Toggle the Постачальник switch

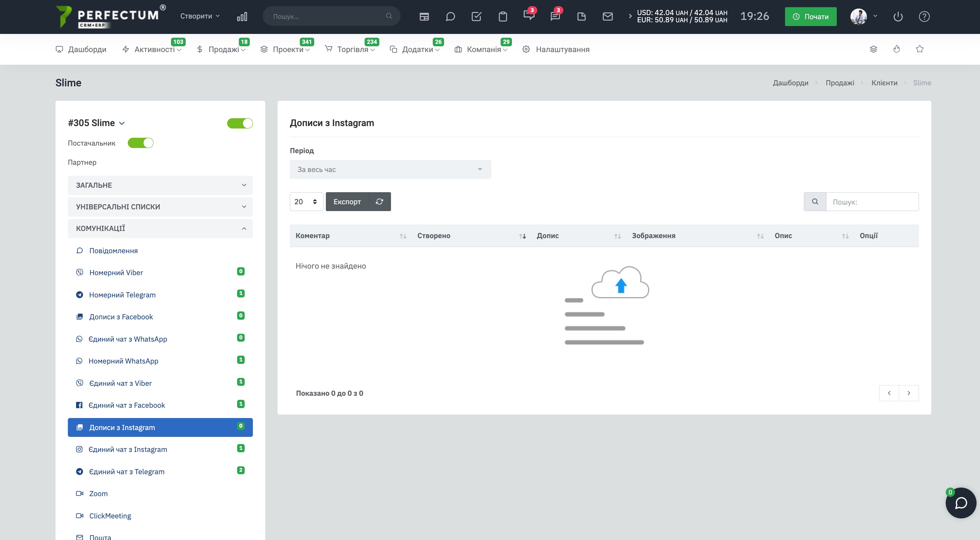(140, 143)
